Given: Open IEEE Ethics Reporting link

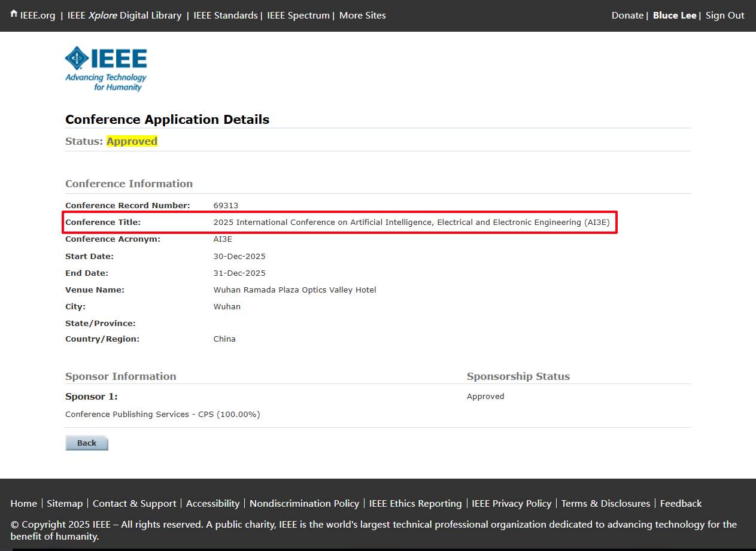Looking at the screenshot, I should 415,504.
